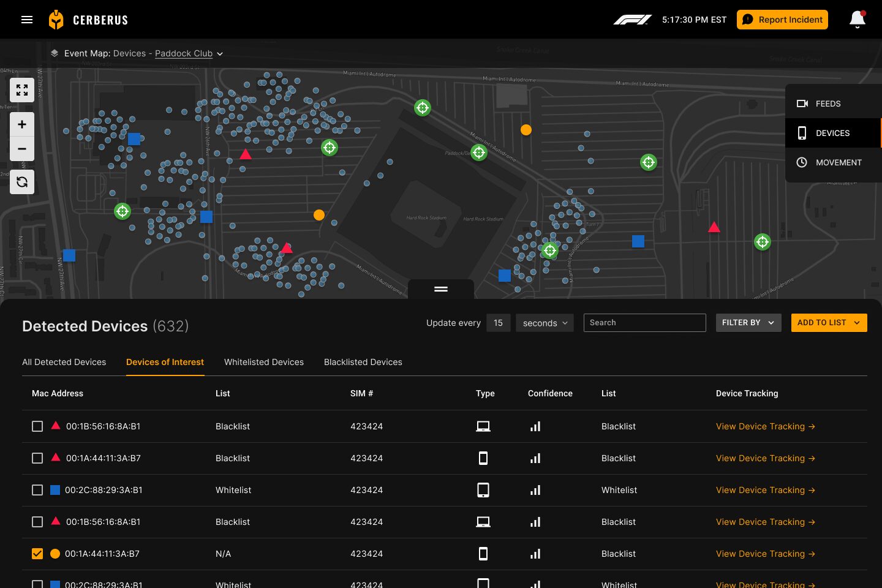Refresh the event map

22,182
